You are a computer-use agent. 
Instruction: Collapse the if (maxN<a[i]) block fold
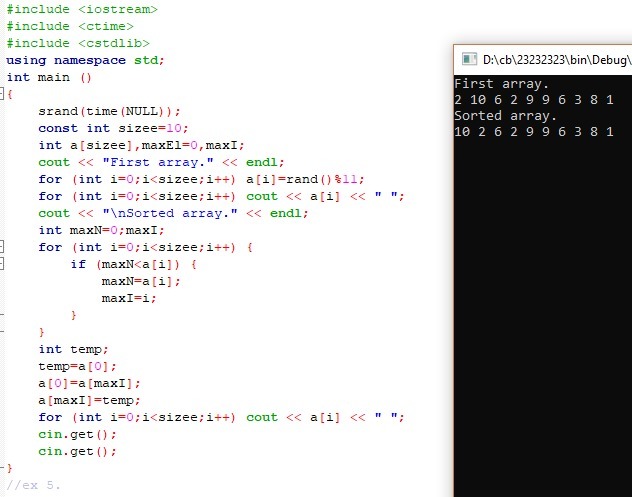4,264
